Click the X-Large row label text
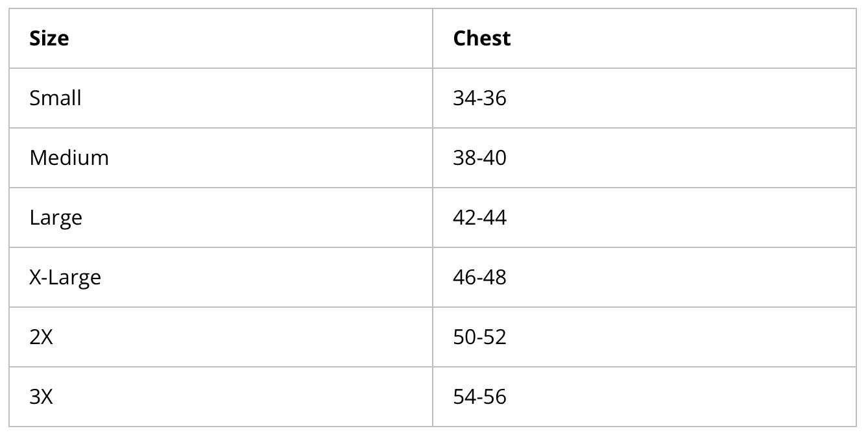Viewport: 868px width, 435px height. point(66,279)
